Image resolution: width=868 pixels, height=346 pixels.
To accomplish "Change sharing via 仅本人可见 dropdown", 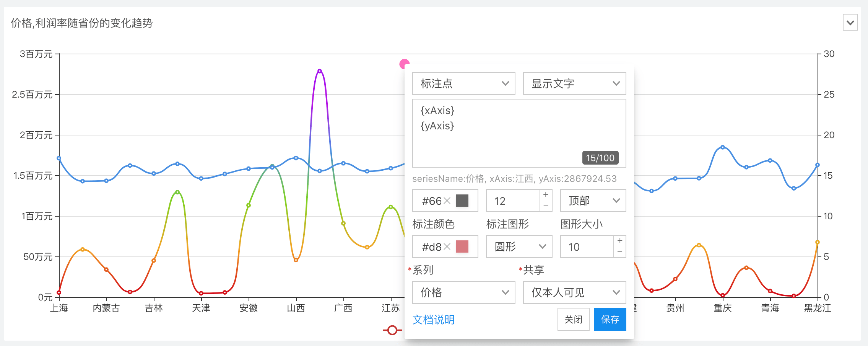I will point(574,292).
